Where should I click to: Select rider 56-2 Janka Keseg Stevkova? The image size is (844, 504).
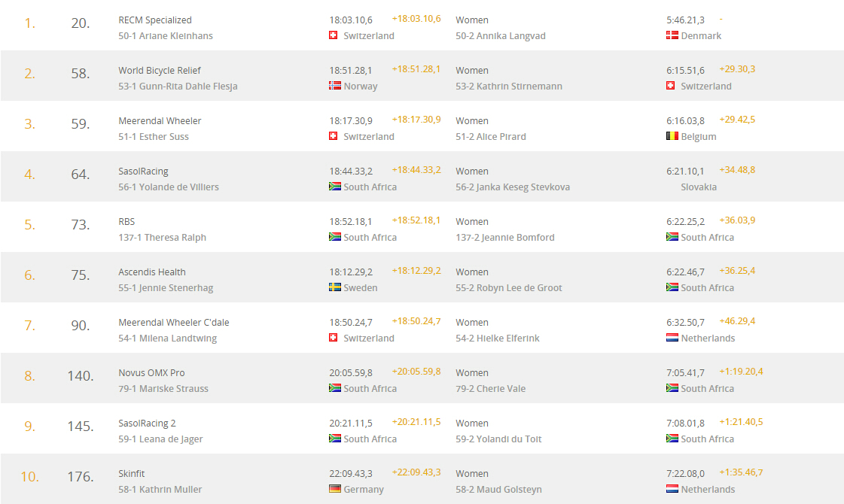(x=513, y=187)
